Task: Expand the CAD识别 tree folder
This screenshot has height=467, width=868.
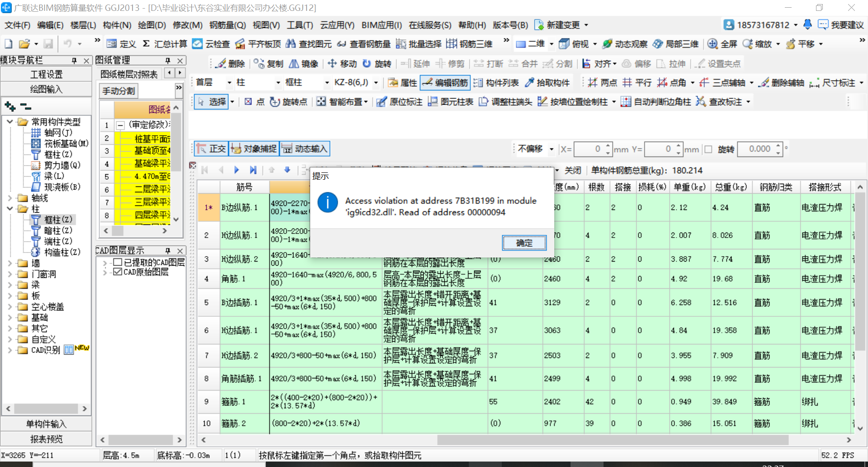Action: tap(9, 350)
